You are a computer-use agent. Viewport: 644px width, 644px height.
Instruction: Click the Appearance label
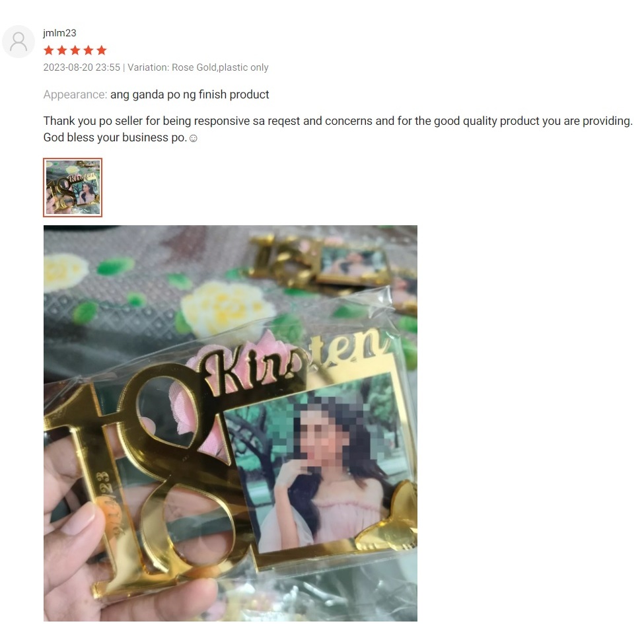tap(75, 94)
